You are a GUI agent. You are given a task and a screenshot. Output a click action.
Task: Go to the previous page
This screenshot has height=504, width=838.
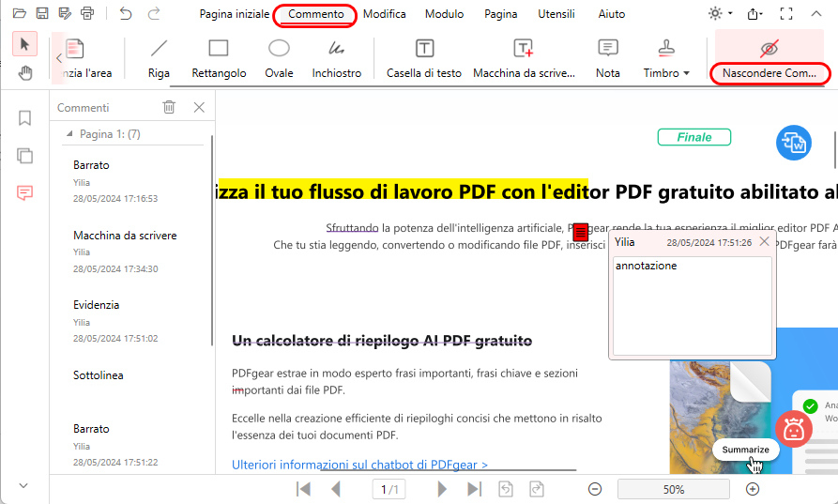[336, 488]
